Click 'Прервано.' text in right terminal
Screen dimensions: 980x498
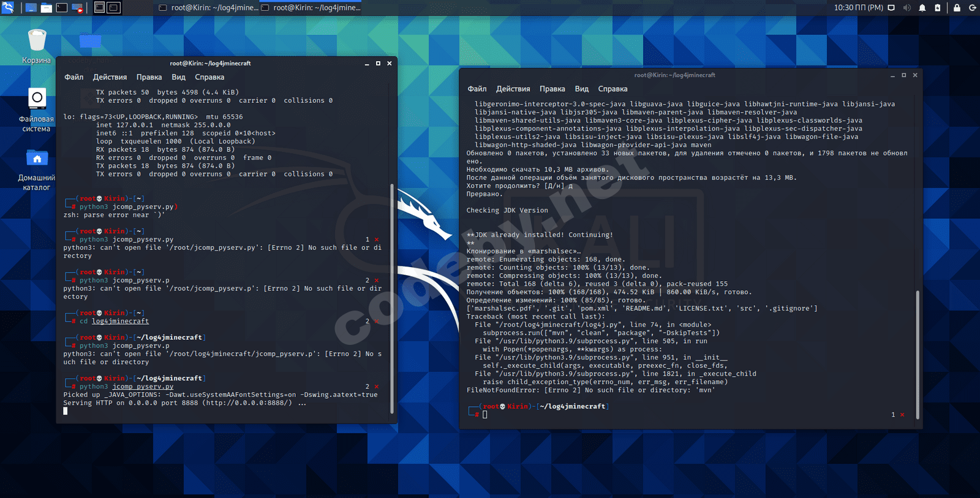click(x=484, y=194)
